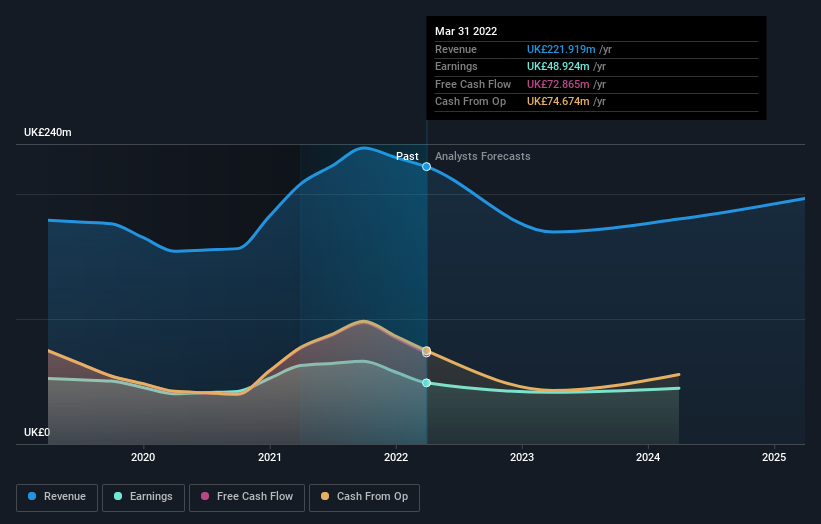The height and width of the screenshot is (524, 821).
Task: Click the Cash From Op label in tooltip
Action: (x=470, y=102)
